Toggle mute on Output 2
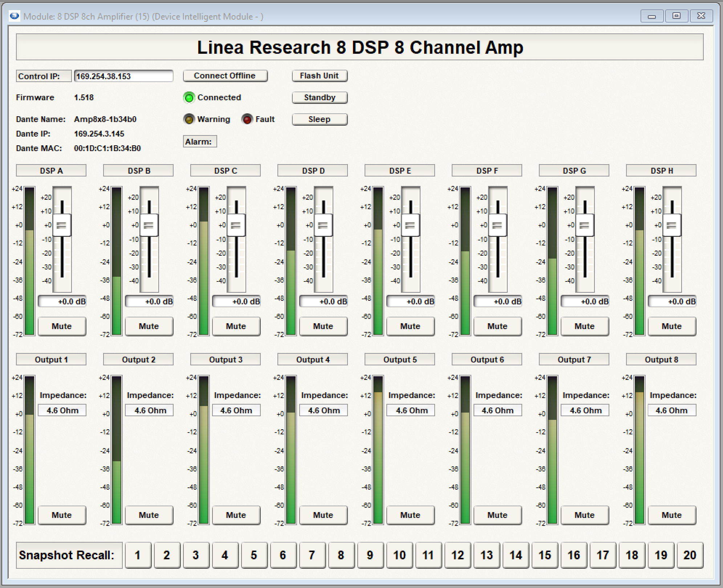Viewport: 723px width, 588px height. [149, 515]
